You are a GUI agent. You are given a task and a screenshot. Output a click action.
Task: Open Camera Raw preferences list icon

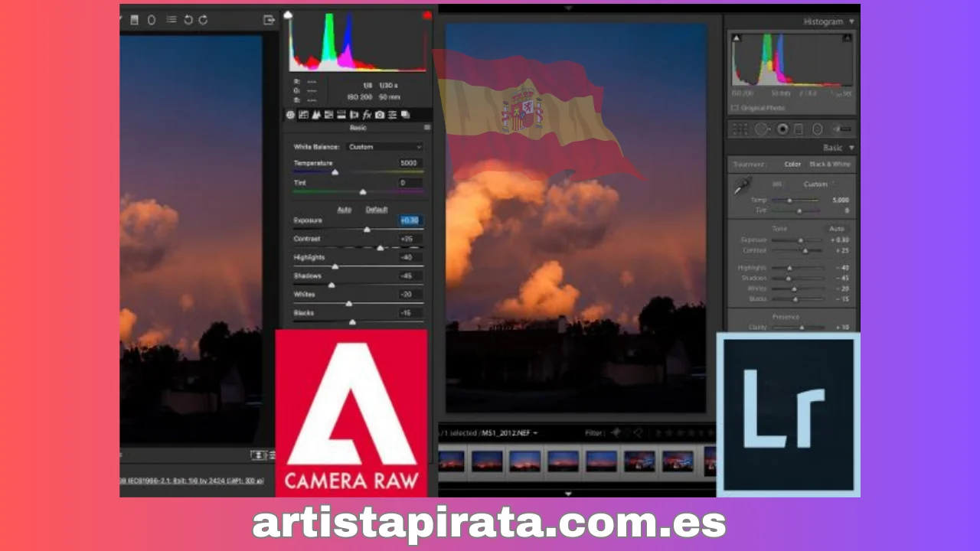click(x=171, y=20)
